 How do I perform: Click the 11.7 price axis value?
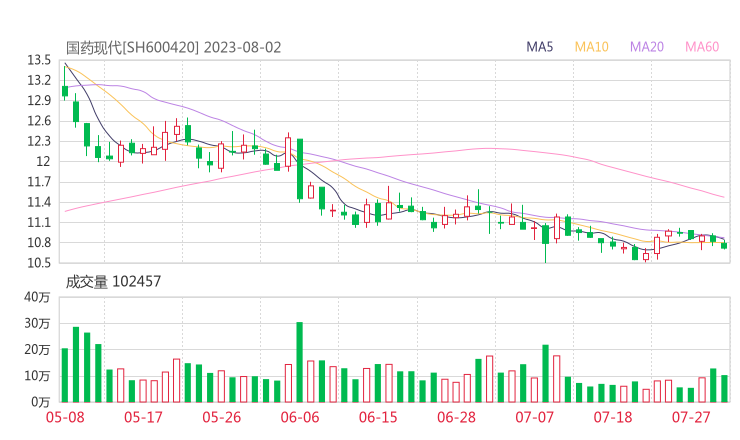tap(39, 182)
